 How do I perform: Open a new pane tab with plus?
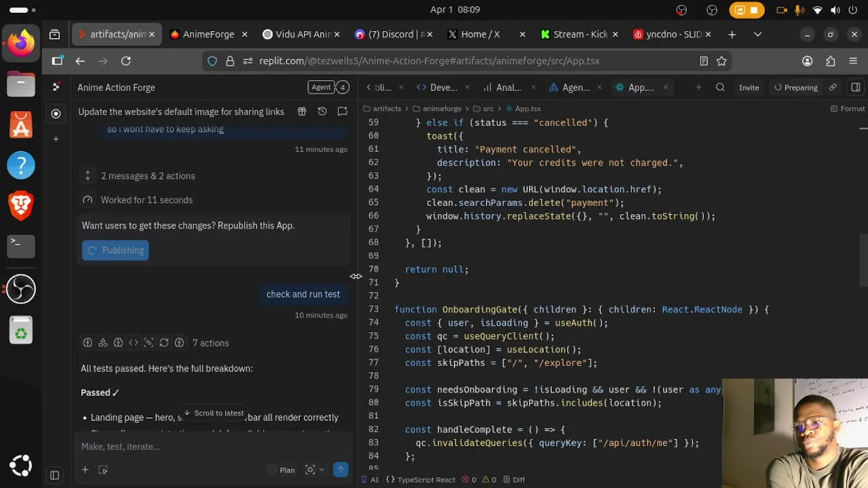[x=698, y=87]
